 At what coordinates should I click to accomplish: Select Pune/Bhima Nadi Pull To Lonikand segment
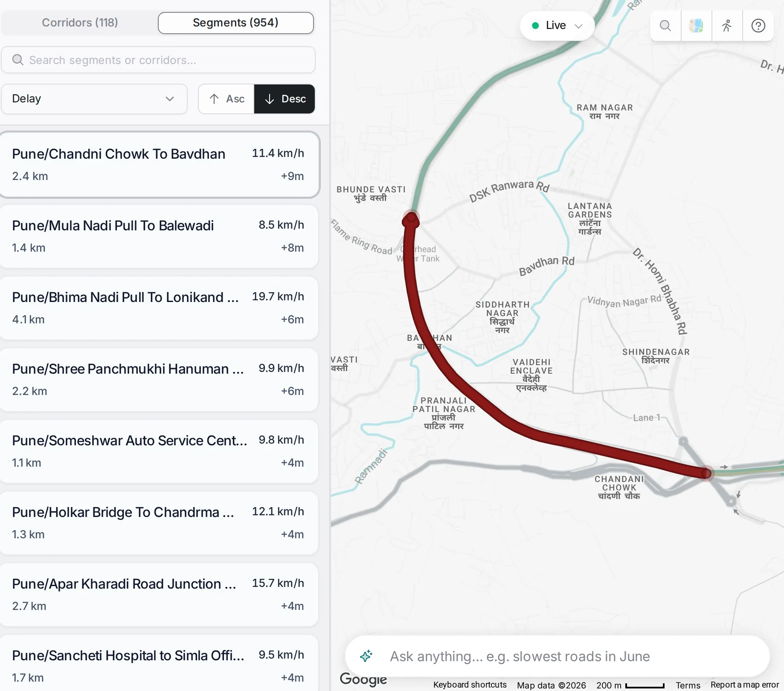(x=159, y=308)
